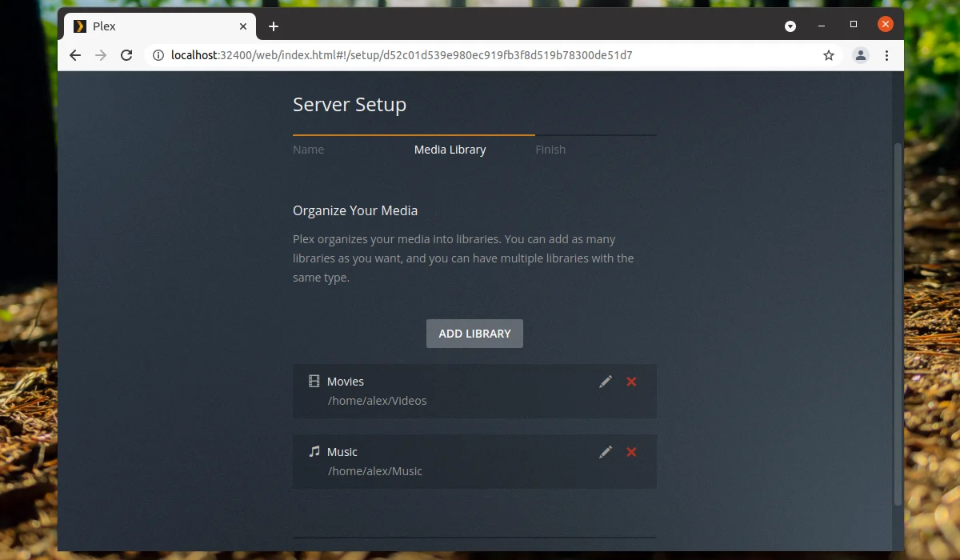Jump to the Finish setup step
Viewport: 960px width, 560px height.
[x=550, y=150]
